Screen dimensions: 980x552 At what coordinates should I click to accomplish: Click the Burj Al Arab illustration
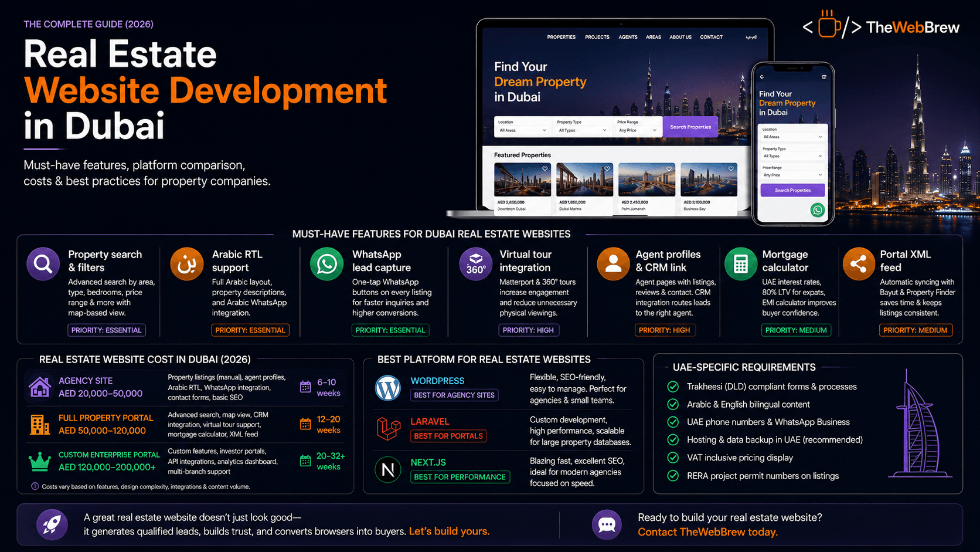(920, 424)
